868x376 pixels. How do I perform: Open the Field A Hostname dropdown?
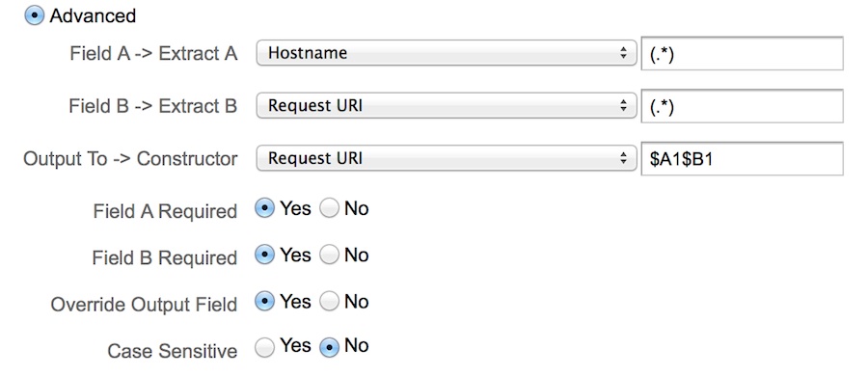(x=447, y=53)
